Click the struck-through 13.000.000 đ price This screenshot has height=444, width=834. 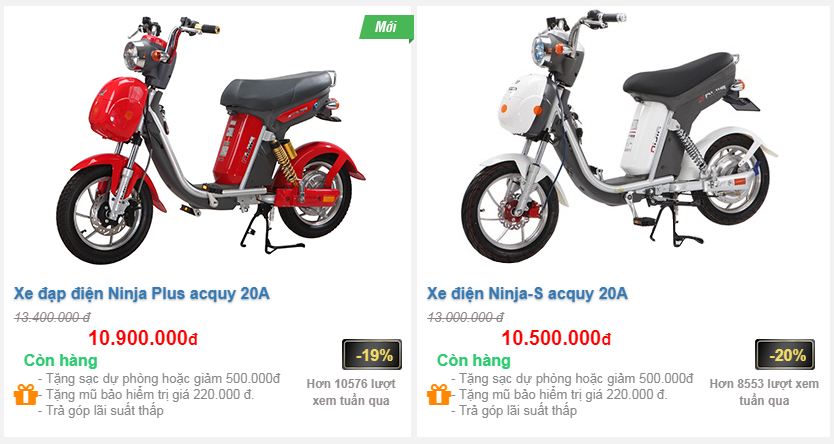pyautogui.click(x=465, y=317)
